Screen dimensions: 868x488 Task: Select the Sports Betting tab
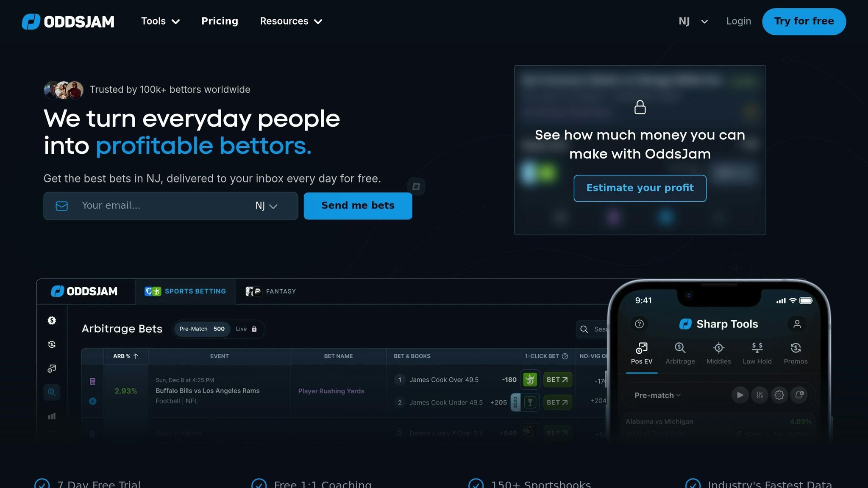pyautogui.click(x=185, y=291)
